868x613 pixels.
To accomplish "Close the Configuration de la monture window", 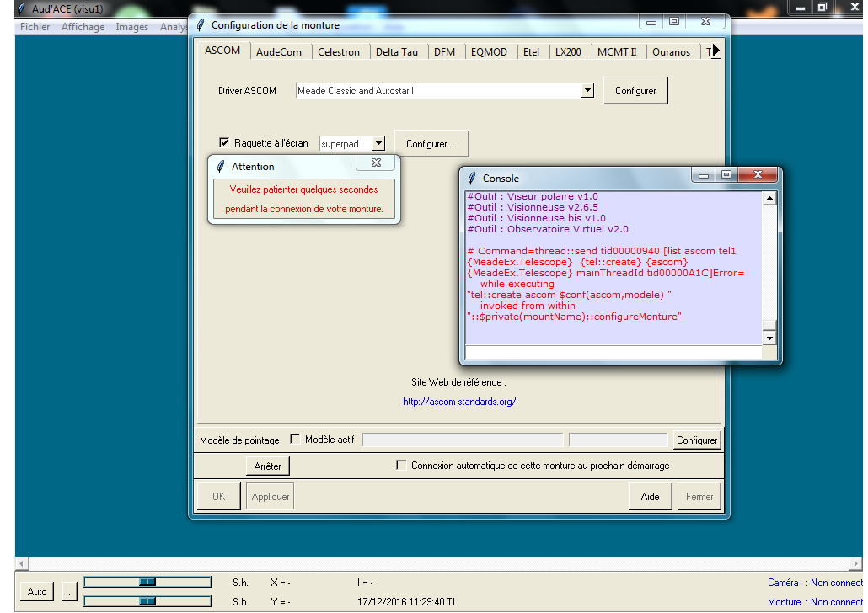I will [705, 22].
